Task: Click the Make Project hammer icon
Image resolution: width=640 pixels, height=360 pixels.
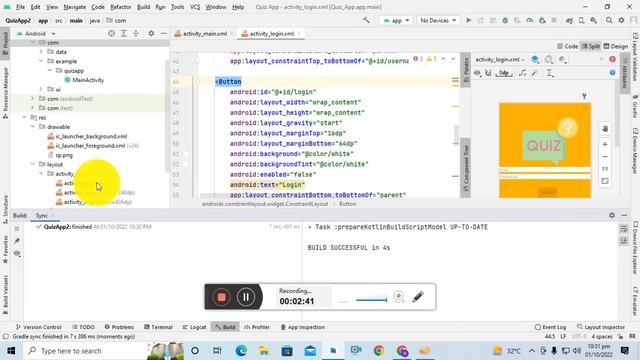Action: coord(366,20)
